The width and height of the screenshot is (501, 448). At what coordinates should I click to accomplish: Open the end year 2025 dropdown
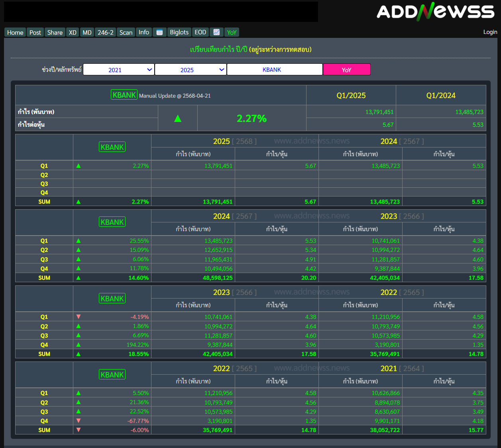[191, 69]
